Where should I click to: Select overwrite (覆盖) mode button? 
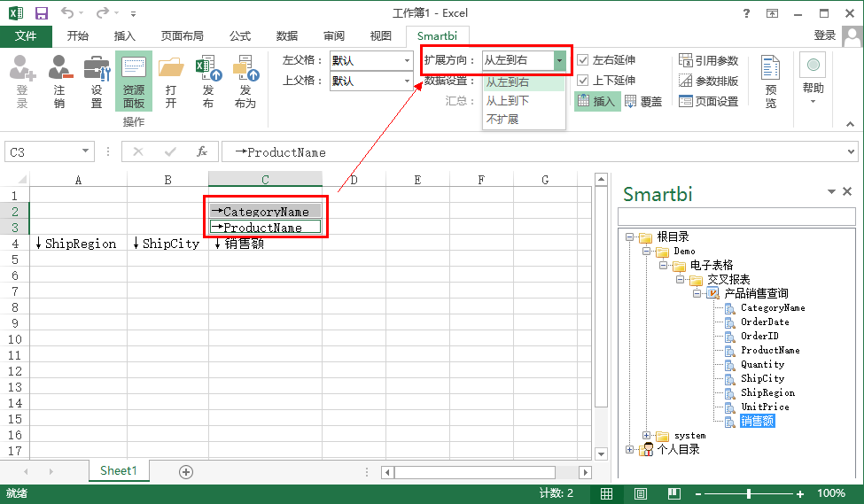(x=643, y=101)
